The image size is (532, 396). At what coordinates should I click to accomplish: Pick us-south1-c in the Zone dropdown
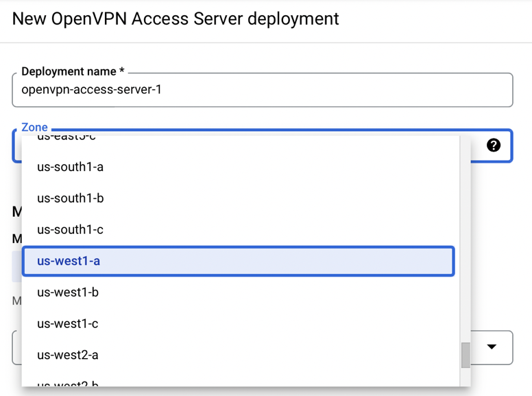[x=70, y=229]
